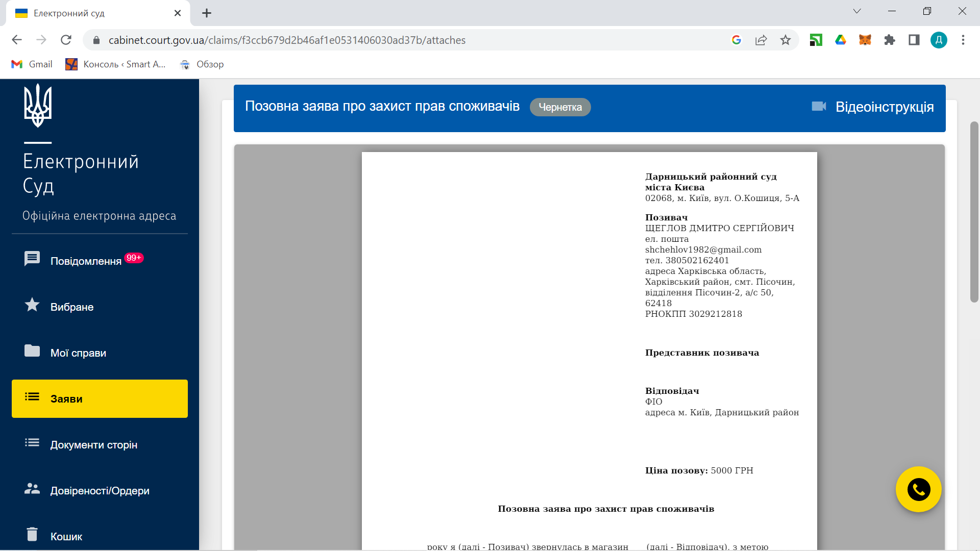980x551 pixels.
Task: Click the address bar URL
Action: tap(287, 40)
